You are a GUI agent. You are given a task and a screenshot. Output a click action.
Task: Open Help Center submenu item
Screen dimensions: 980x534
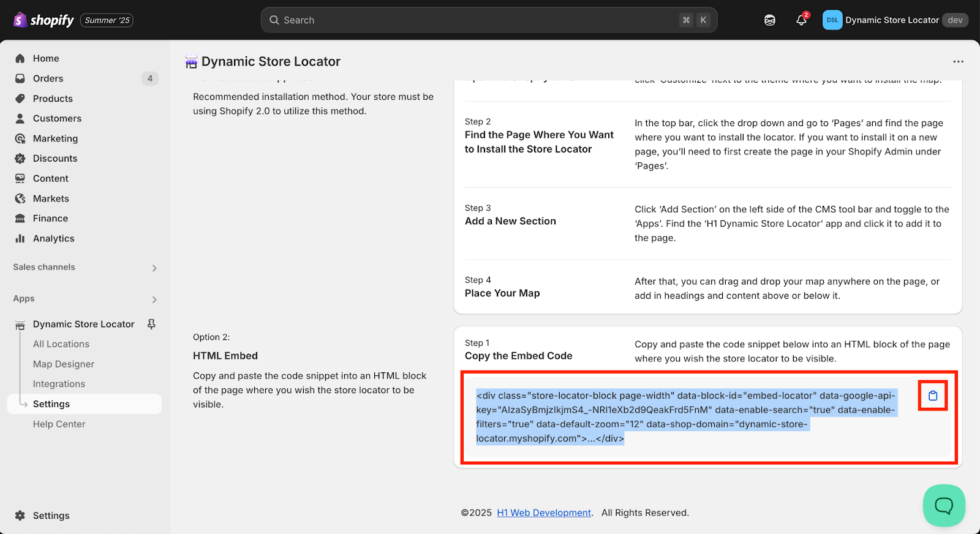[x=59, y=424]
